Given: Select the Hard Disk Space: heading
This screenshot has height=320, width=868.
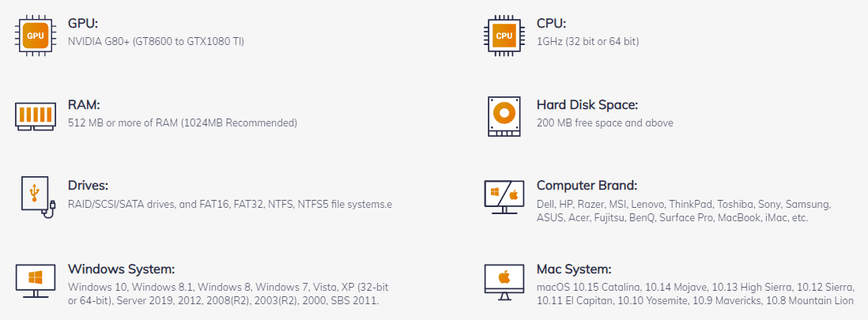Looking at the screenshot, I should click(587, 104).
